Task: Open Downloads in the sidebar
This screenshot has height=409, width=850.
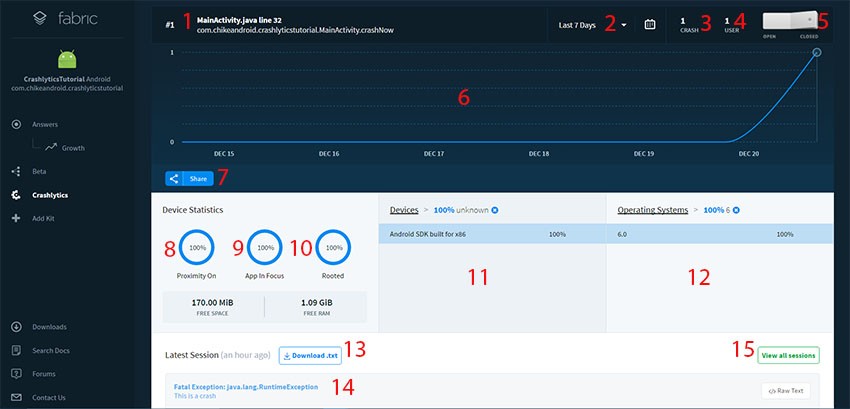Action: point(49,327)
